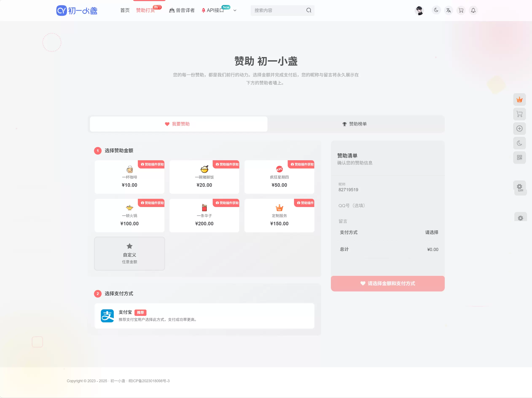Switch to the 赞助榜单 tab
The image size is (532, 398).
[355, 124]
